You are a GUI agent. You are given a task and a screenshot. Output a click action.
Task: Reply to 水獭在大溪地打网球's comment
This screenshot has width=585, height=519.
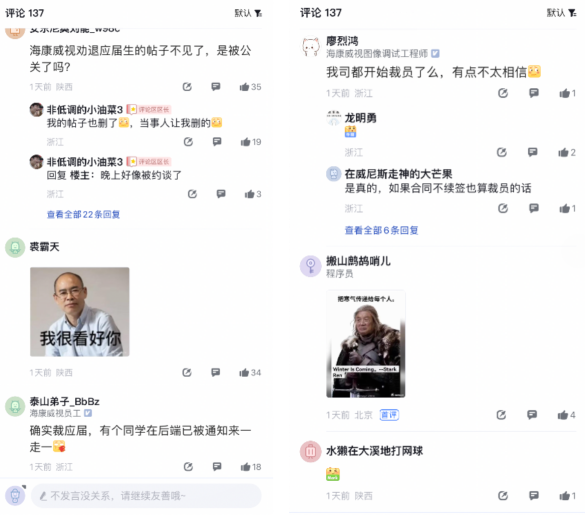[x=534, y=496]
